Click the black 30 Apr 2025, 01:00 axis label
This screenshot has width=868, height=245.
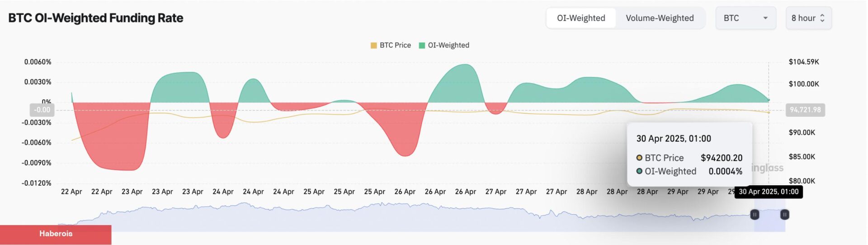pos(769,192)
